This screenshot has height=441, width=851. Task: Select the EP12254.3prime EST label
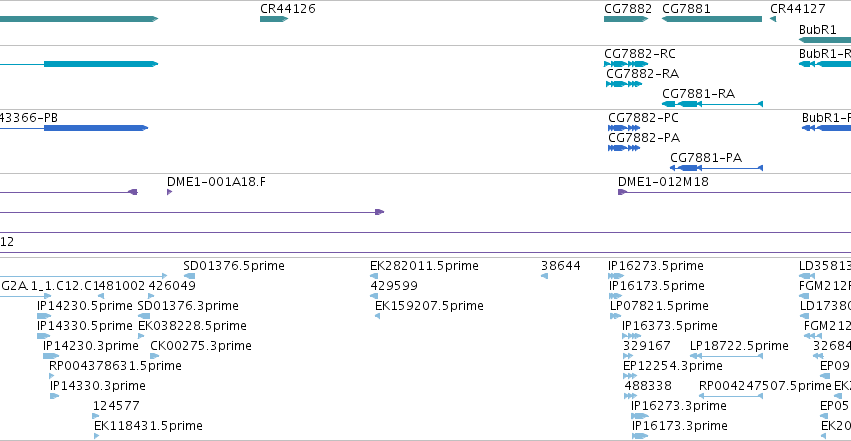[672, 366]
